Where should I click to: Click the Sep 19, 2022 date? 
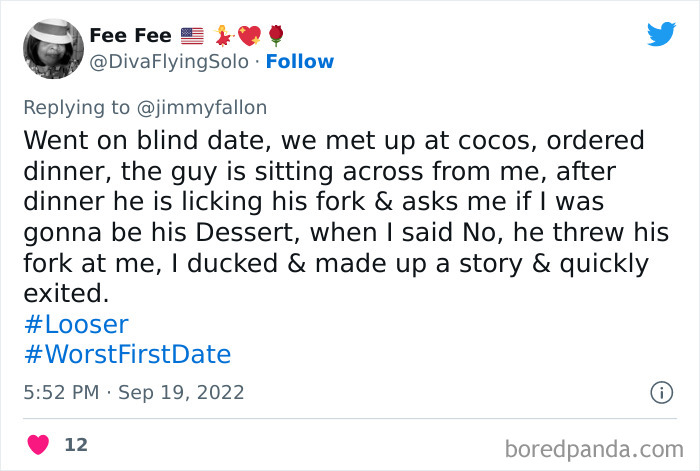[x=181, y=392]
